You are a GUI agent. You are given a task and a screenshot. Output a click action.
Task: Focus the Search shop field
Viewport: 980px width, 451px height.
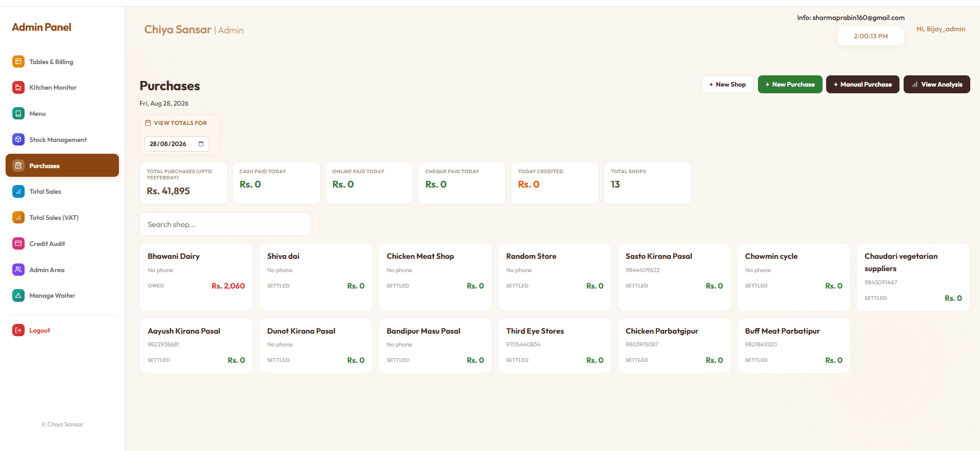tap(226, 224)
